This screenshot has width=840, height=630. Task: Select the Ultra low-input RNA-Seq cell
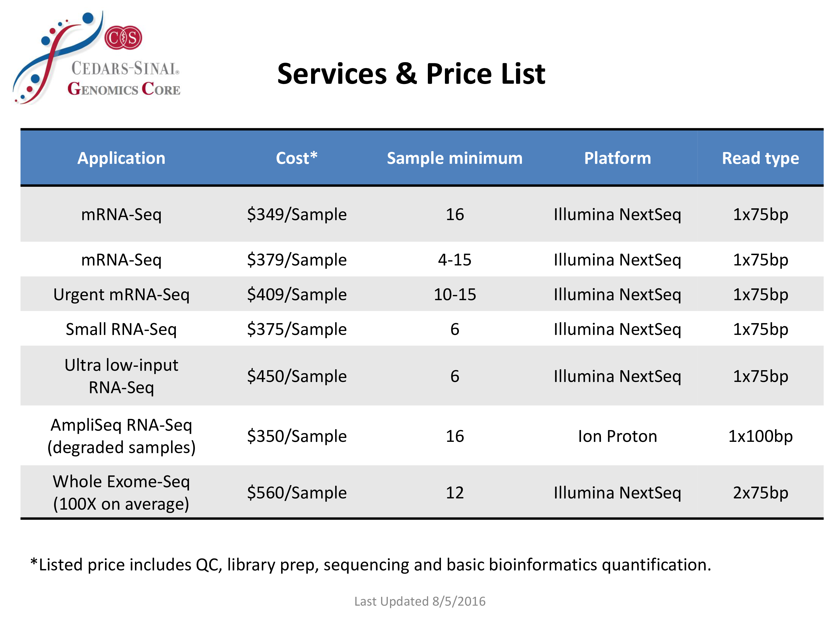122,376
